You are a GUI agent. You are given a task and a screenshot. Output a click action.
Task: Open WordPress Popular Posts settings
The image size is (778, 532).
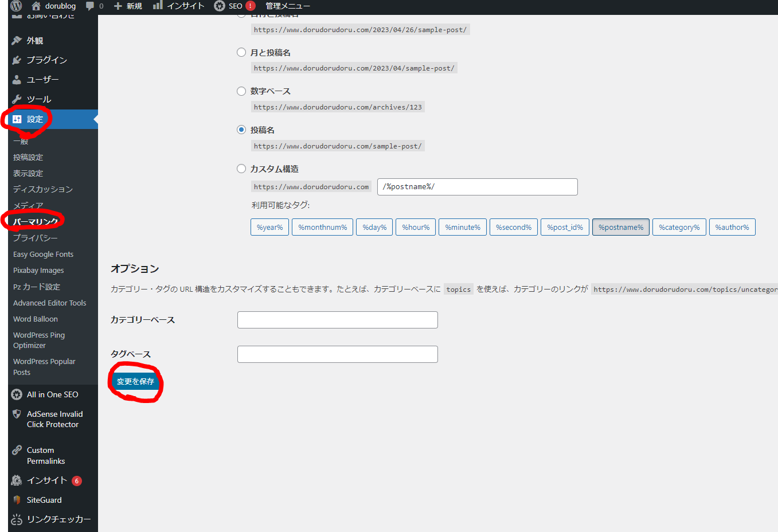click(x=44, y=367)
